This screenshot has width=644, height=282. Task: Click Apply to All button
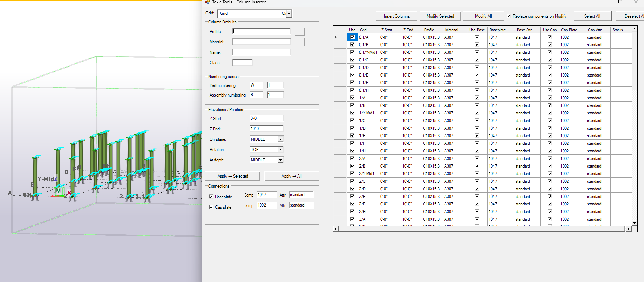coord(292,176)
